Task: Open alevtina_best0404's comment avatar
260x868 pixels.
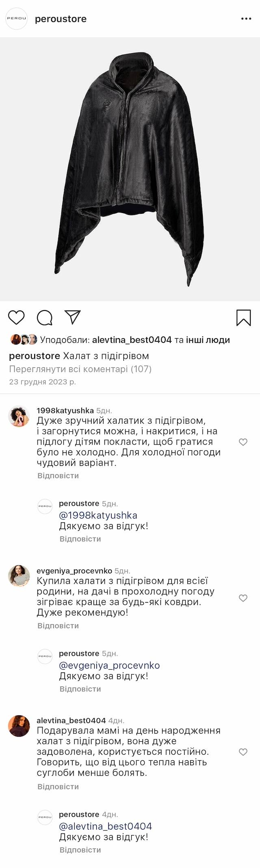Action: click(x=19, y=726)
